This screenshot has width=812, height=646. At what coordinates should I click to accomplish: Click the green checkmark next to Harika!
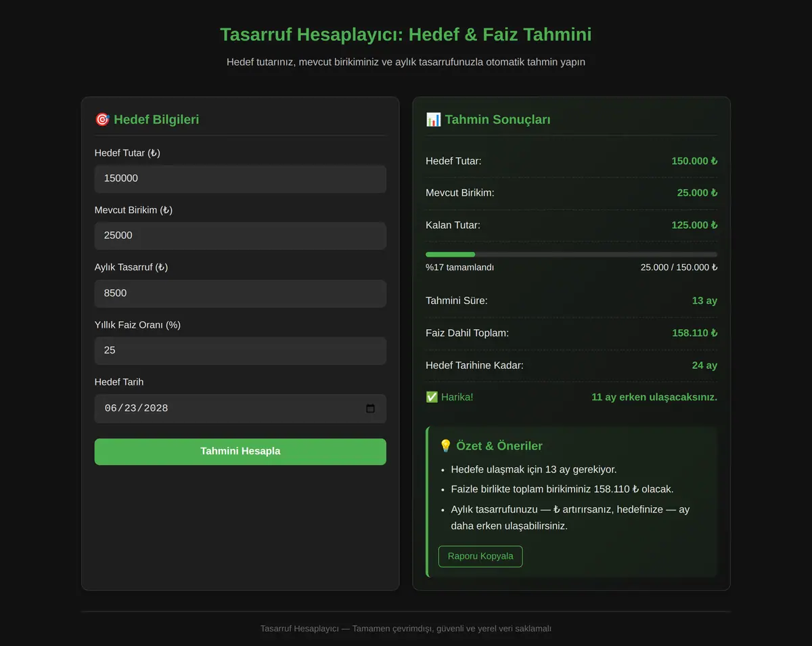432,397
